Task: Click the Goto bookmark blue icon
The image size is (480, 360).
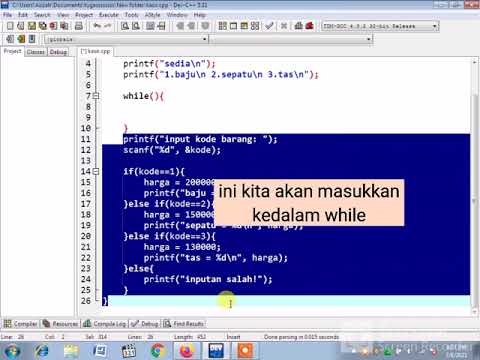Action: (32, 39)
